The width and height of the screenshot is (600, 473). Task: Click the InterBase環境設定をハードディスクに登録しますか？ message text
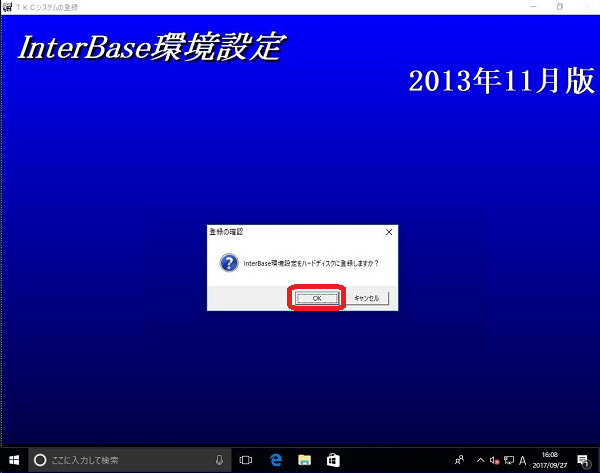click(x=311, y=263)
